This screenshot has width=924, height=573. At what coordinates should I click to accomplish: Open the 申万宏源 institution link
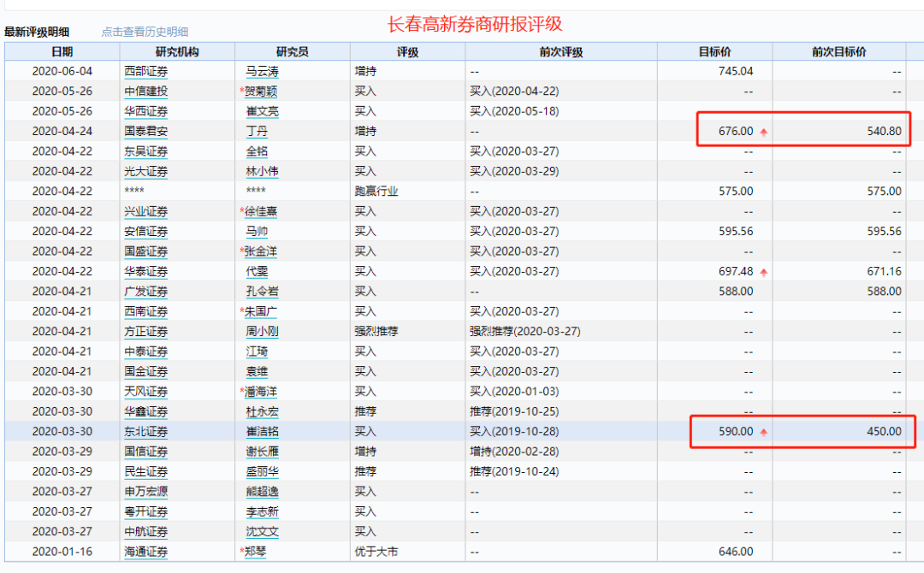tap(146, 492)
